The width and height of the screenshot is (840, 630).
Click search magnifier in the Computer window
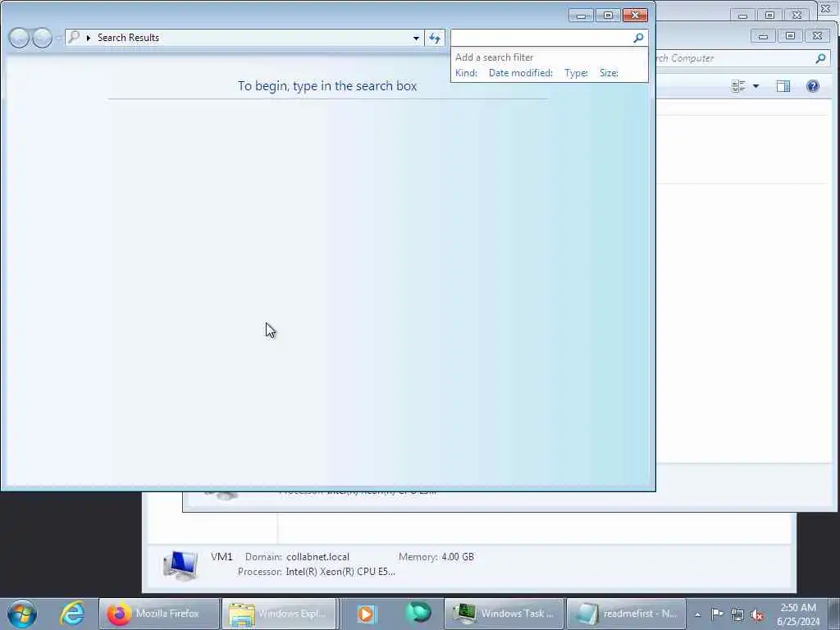click(820, 58)
